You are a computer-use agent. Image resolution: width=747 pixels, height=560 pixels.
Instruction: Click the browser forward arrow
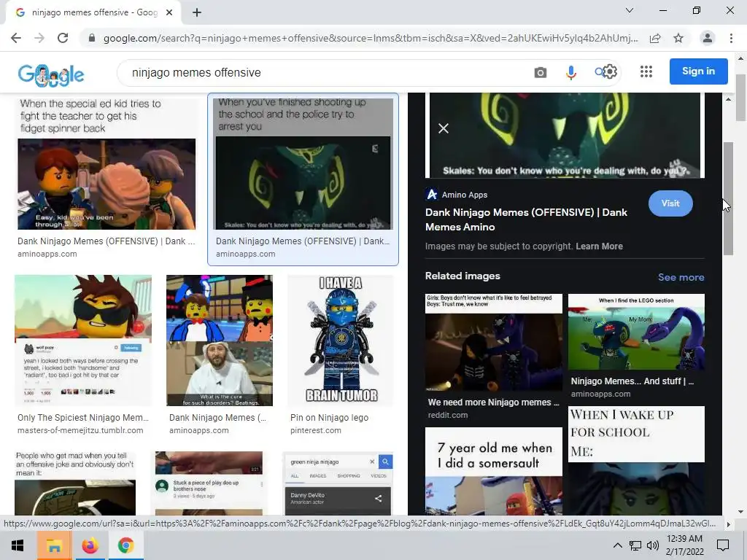[x=39, y=38]
